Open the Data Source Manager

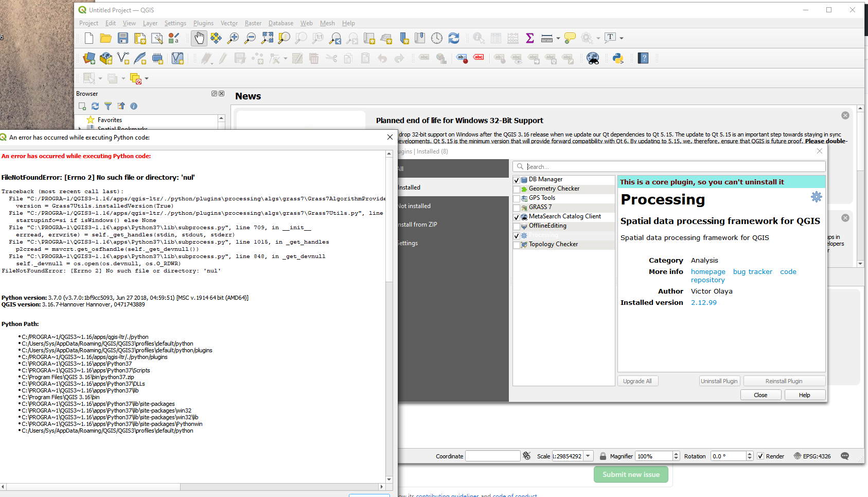point(88,58)
